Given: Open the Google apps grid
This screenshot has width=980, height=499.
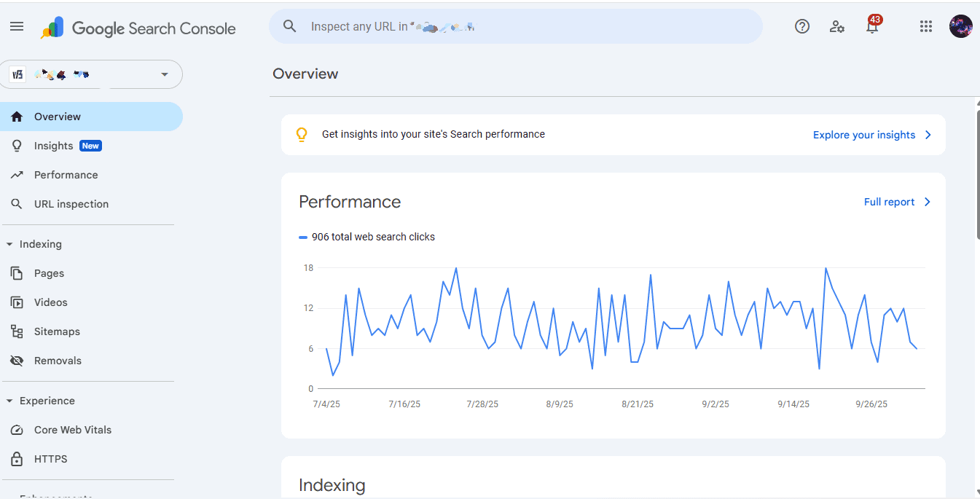Looking at the screenshot, I should [926, 27].
